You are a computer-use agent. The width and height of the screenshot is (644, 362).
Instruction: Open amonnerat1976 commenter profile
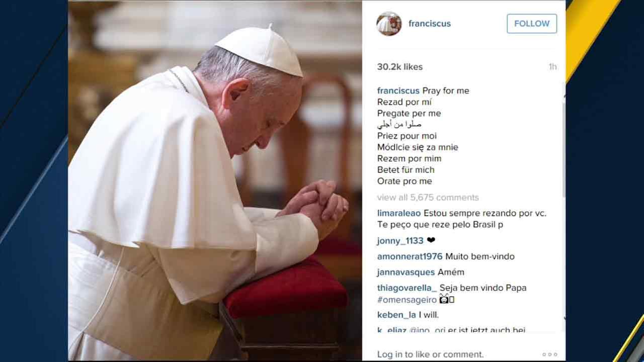(x=410, y=256)
